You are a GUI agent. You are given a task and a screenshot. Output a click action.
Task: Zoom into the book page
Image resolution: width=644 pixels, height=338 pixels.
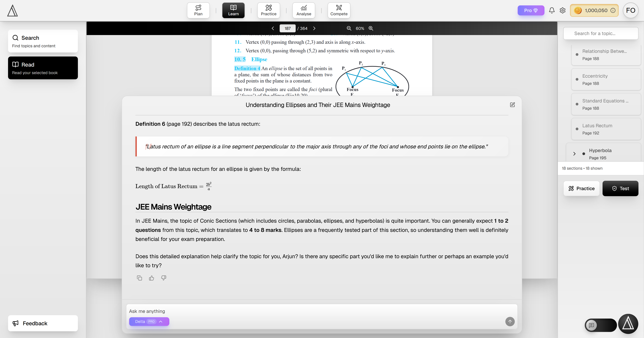tap(371, 28)
